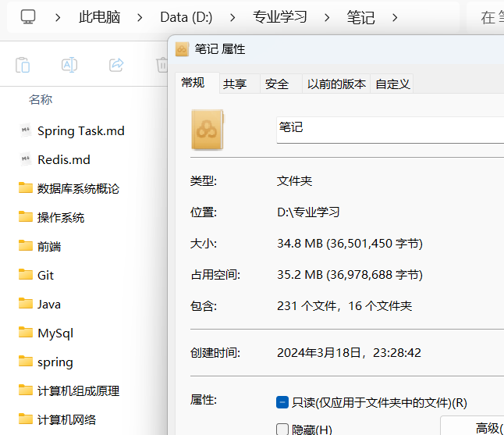Click the search box right of address bar

(486, 17)
